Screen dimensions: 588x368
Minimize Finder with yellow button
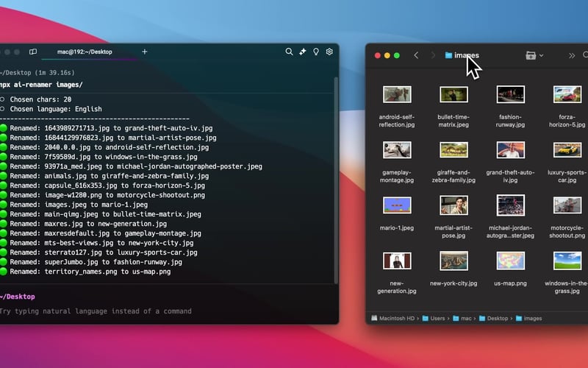tap(387, 56)
